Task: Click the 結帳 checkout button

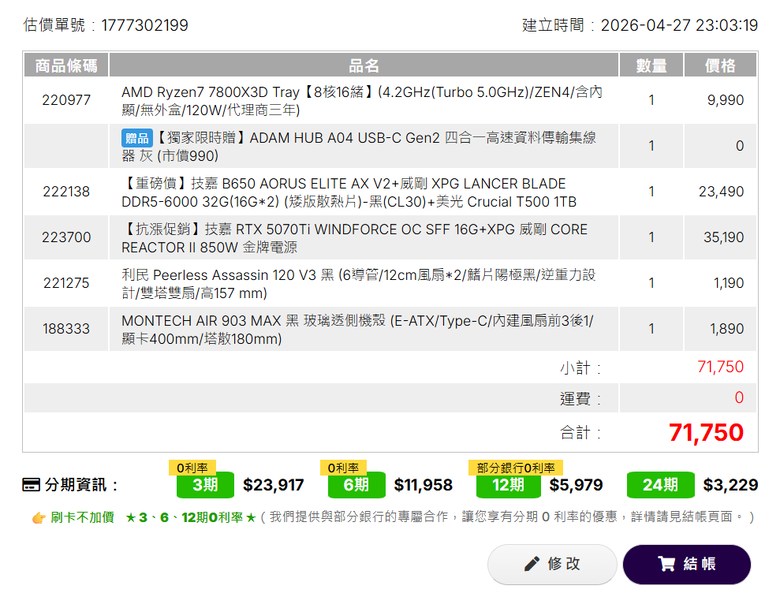Action: (x=686, y=564)
